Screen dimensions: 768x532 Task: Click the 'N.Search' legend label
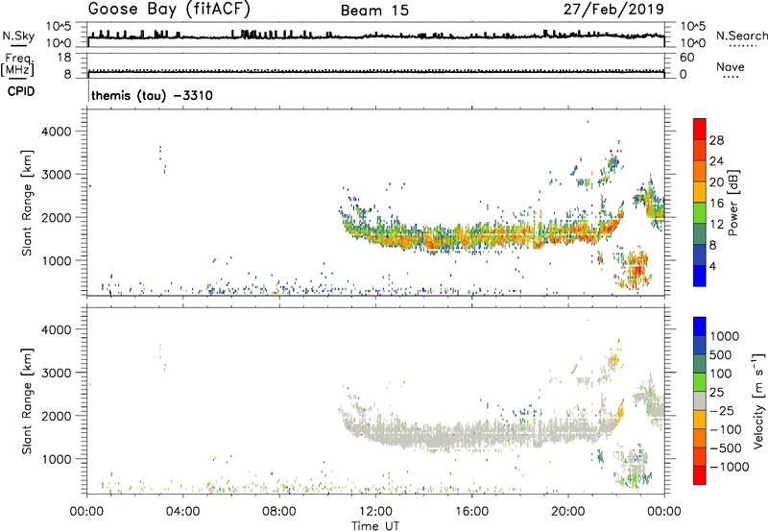click(x=742, y=36)
